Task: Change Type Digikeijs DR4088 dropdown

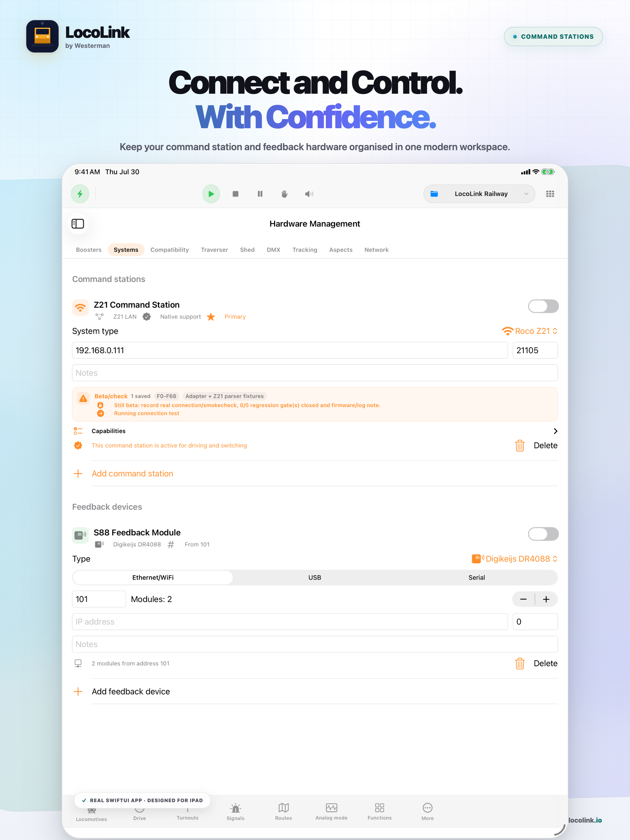Action: (x=515, y=559)
